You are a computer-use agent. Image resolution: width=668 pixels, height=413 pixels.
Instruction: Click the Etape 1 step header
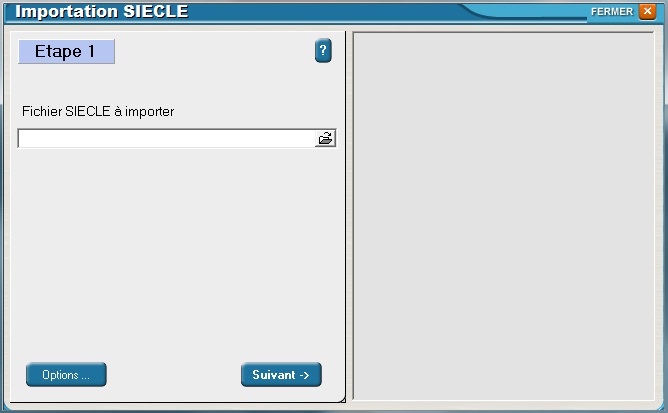coord(66,52)
